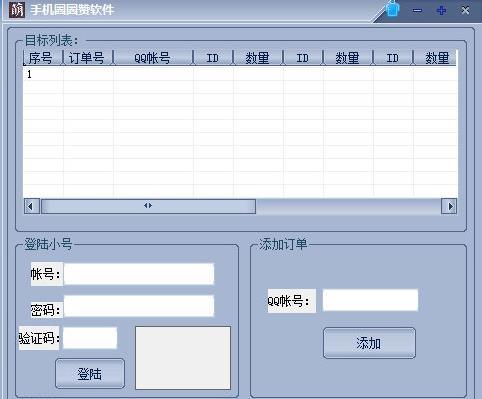
Task: Focus the 帐号 input field
Action: (139, 274)
